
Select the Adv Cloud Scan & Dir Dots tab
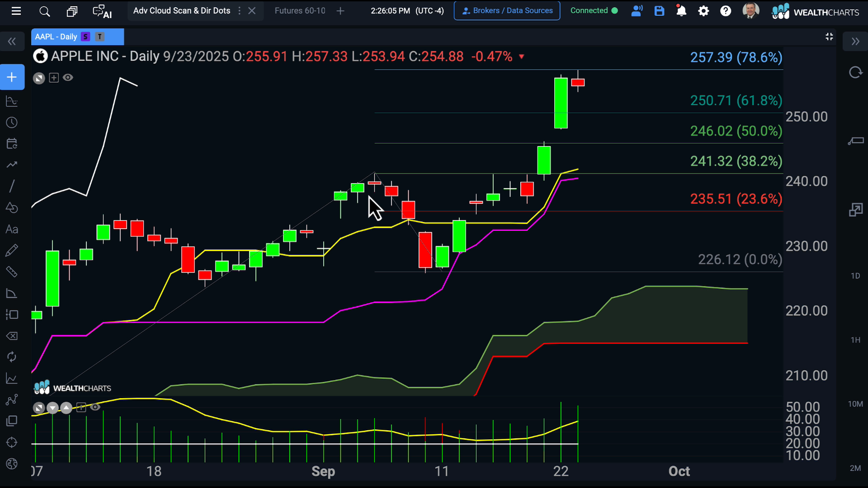point(181,11)
